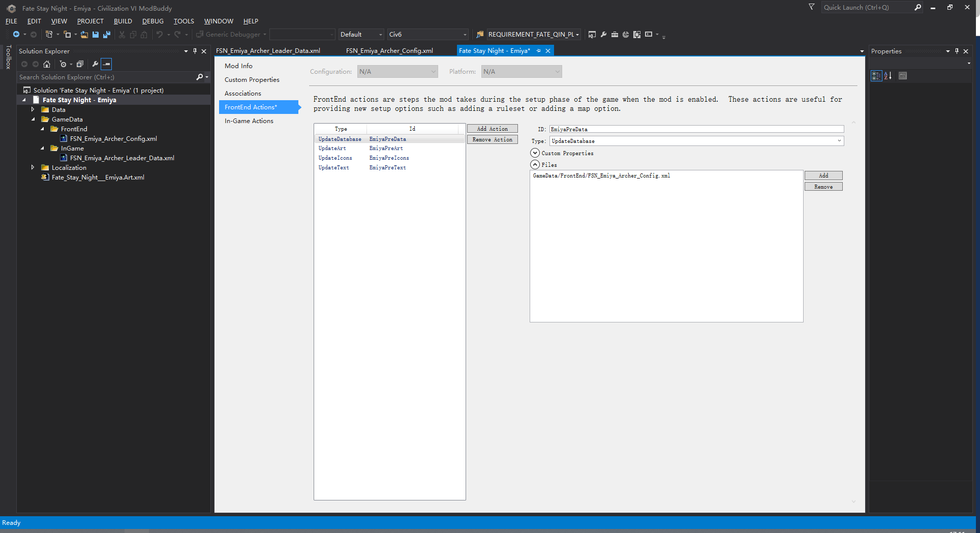Open the Default solution configuration dropdown
Screen dimensions: 980x533
[361, 35]
